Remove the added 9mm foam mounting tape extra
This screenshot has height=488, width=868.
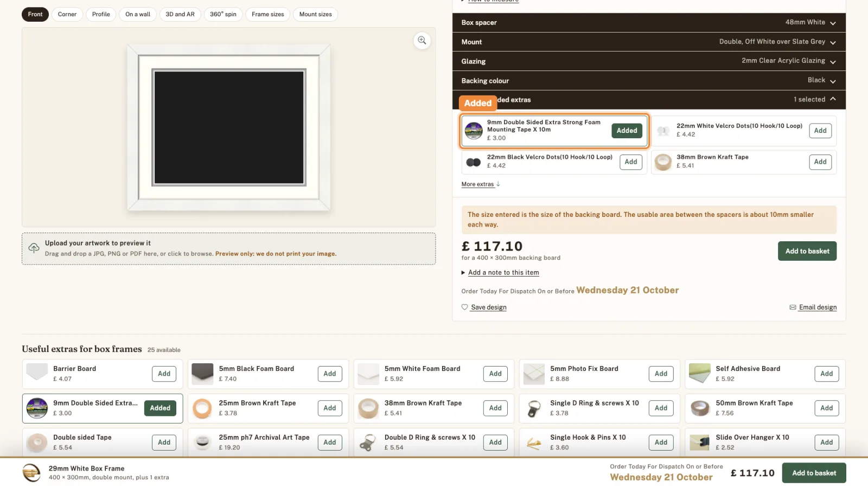[x=627, y=131]
